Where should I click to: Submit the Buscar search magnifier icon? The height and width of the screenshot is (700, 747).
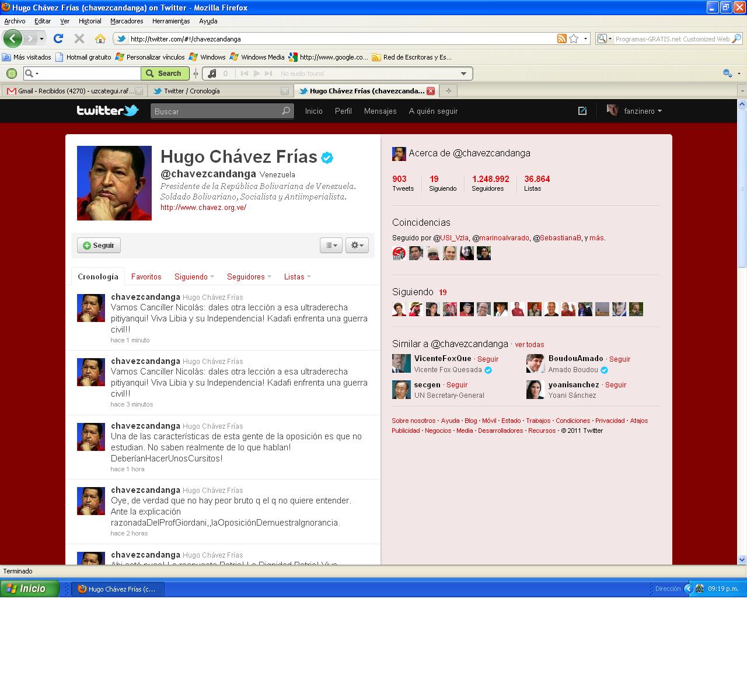286,111
